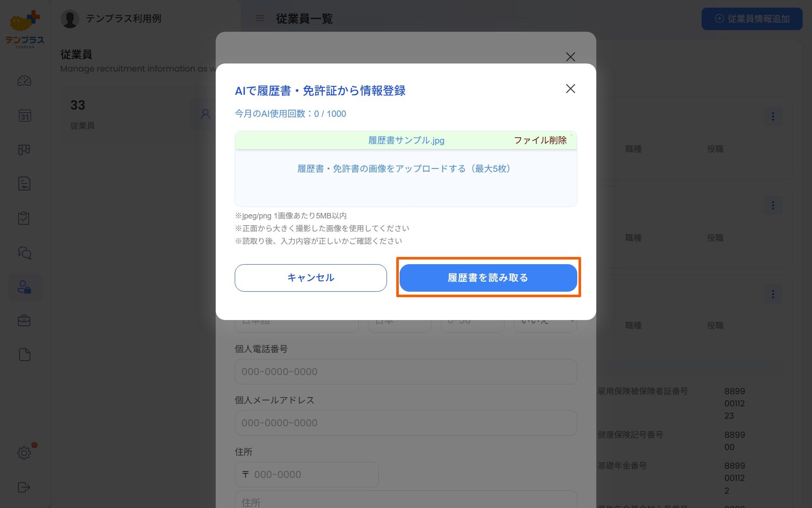
Task: Open the settings gear sidebar icon
Action: coord(24,453)
